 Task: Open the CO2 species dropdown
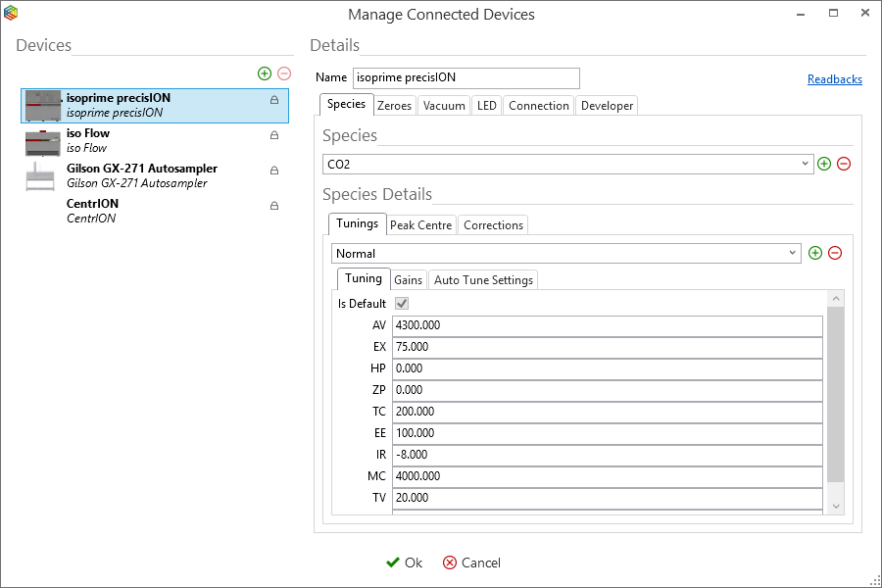point(804,164)
